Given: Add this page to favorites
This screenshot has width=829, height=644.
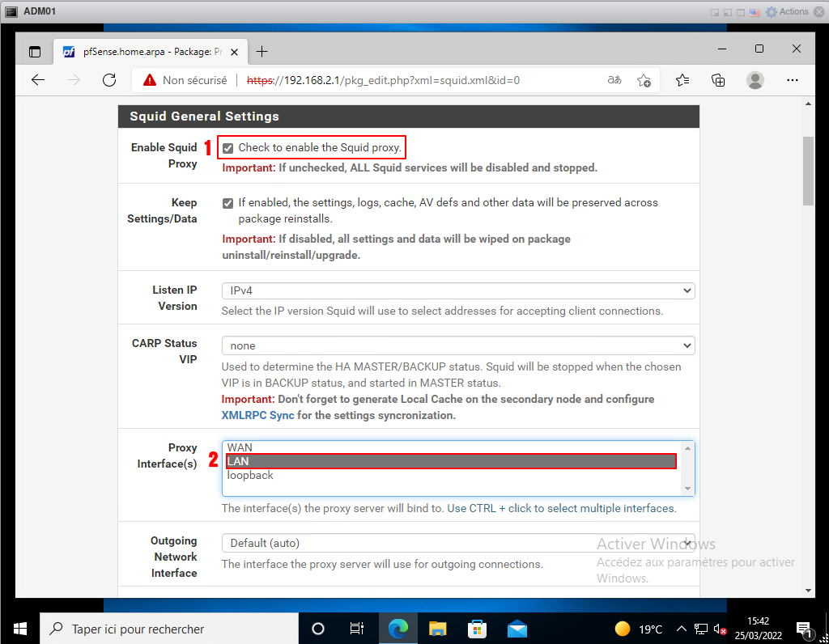Looking at the screenshot, I should pos(644,80).
